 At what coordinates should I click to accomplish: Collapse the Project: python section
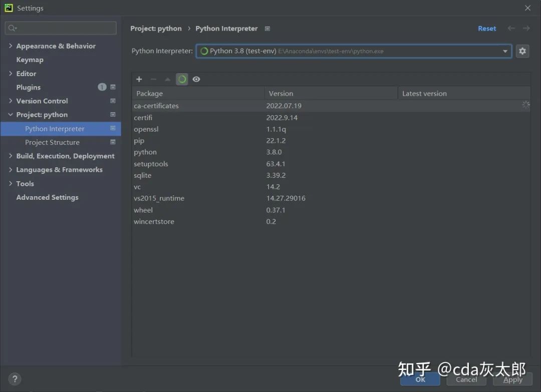(x=11, y=115)
